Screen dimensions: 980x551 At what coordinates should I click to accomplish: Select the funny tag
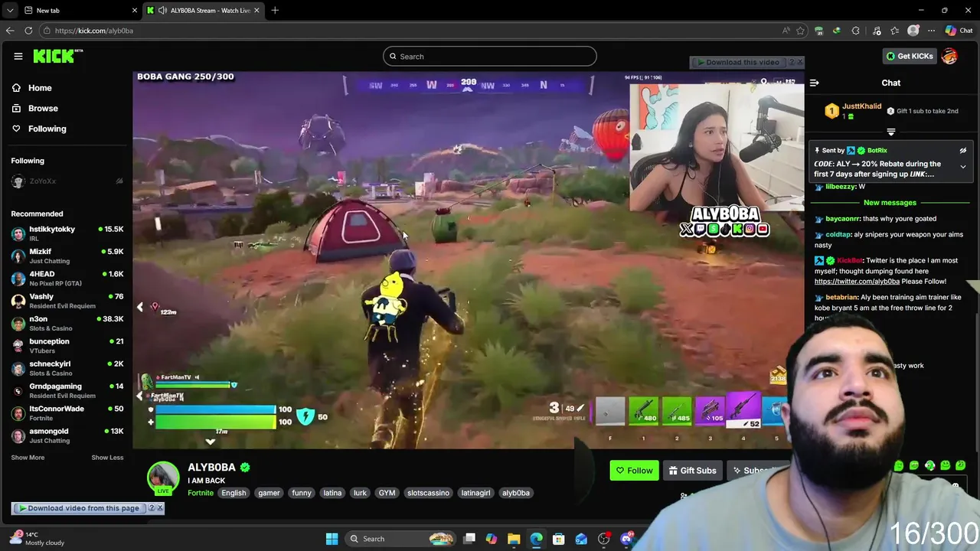pyautogui.click(x=302, y=493)
